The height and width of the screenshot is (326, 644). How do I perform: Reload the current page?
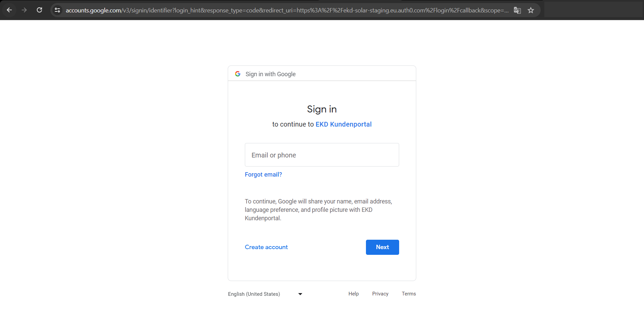[x=39, y=10]
